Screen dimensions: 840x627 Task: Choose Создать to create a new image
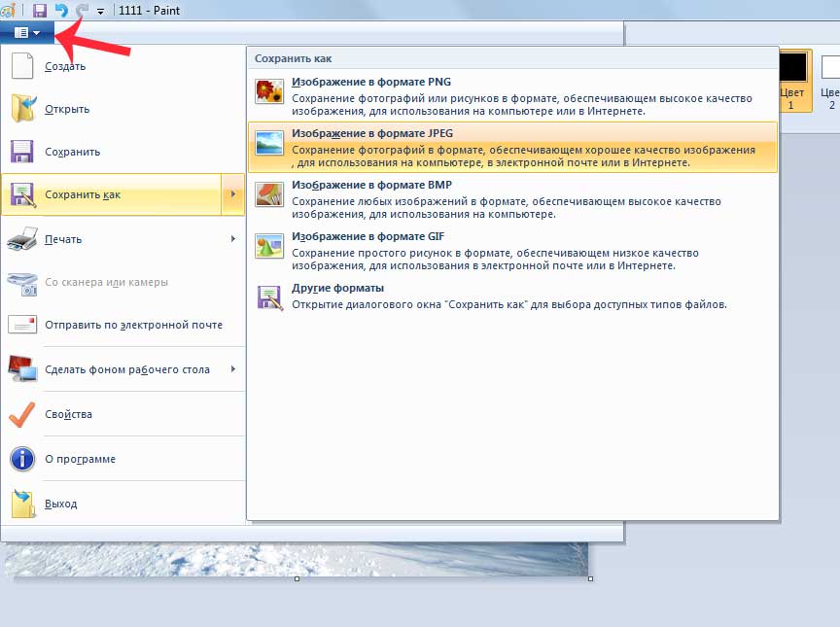pos(65,67)
